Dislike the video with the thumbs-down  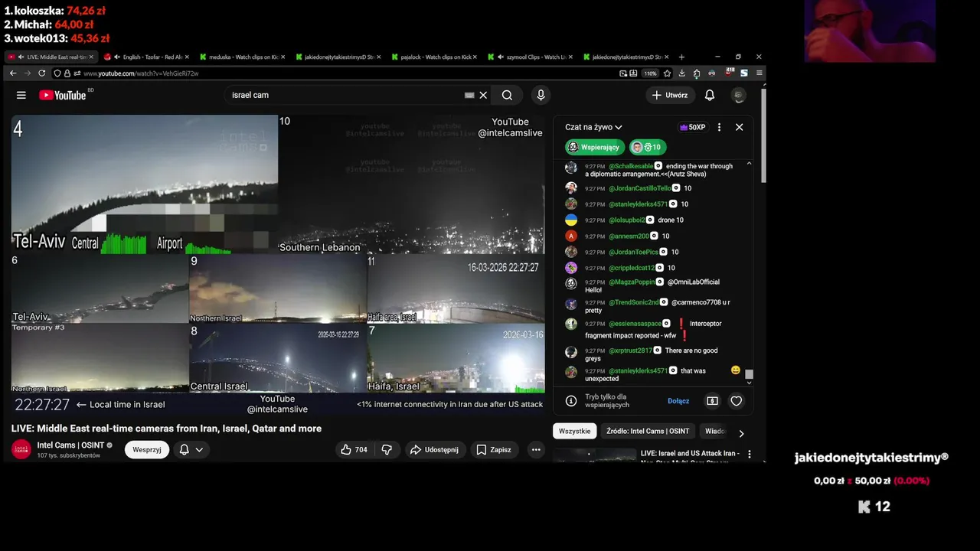[x=387, y=450]
